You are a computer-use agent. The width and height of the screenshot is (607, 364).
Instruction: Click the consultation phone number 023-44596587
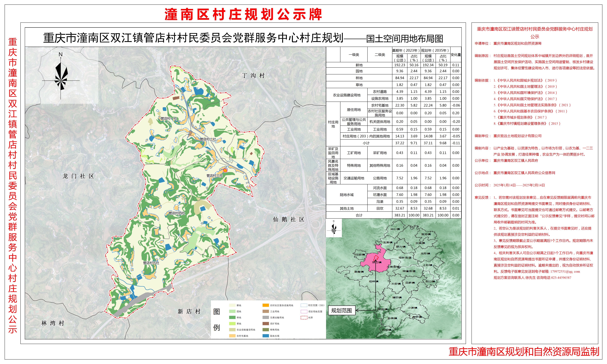[561, 278]
